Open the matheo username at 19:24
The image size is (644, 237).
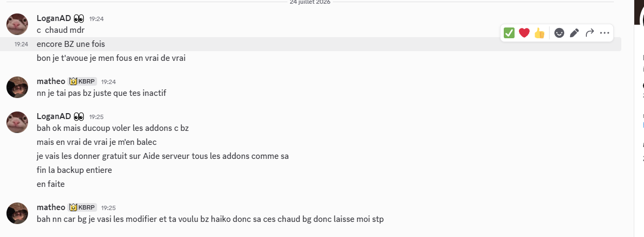click(51, 81)
